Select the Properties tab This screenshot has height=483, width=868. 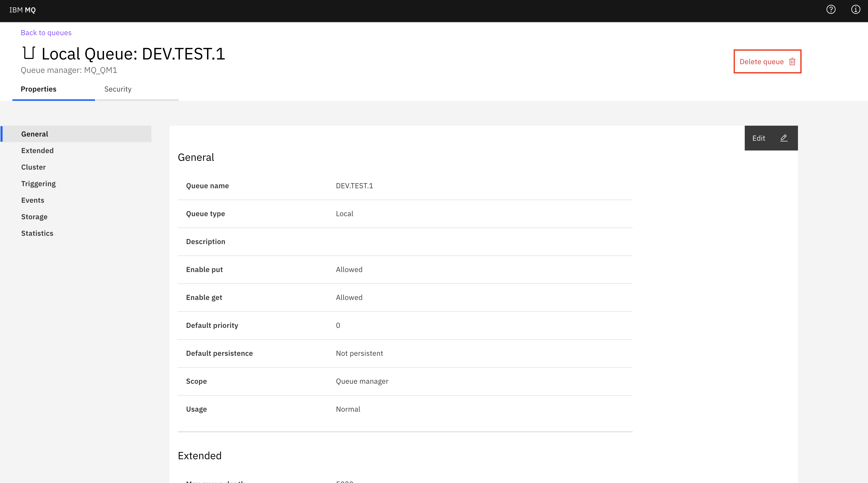click(39, 89)
